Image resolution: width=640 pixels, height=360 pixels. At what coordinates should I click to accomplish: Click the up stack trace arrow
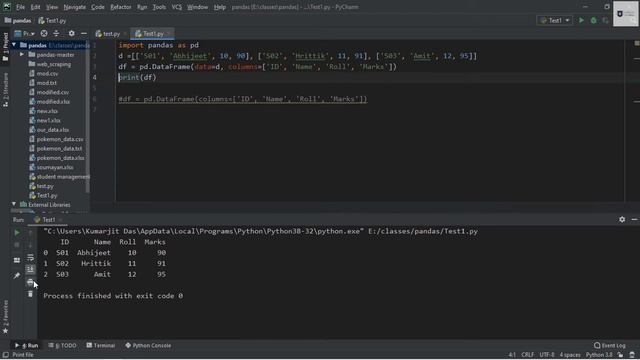tap(31, 232)
